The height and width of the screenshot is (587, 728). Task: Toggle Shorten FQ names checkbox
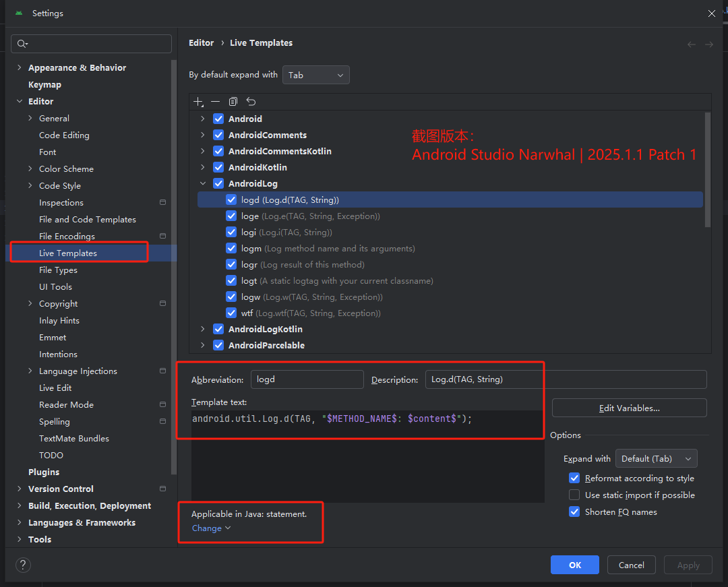pyautogui.click(x=574, y=512)
